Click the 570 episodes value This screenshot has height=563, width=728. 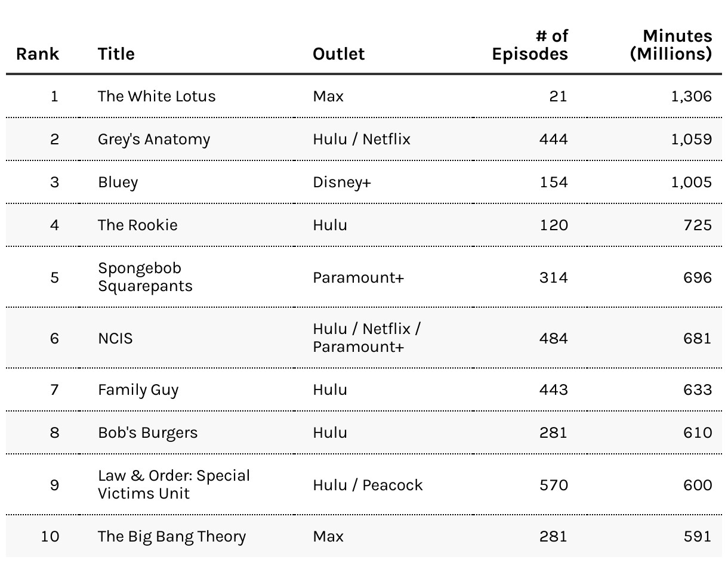click(x=553, y=485)
